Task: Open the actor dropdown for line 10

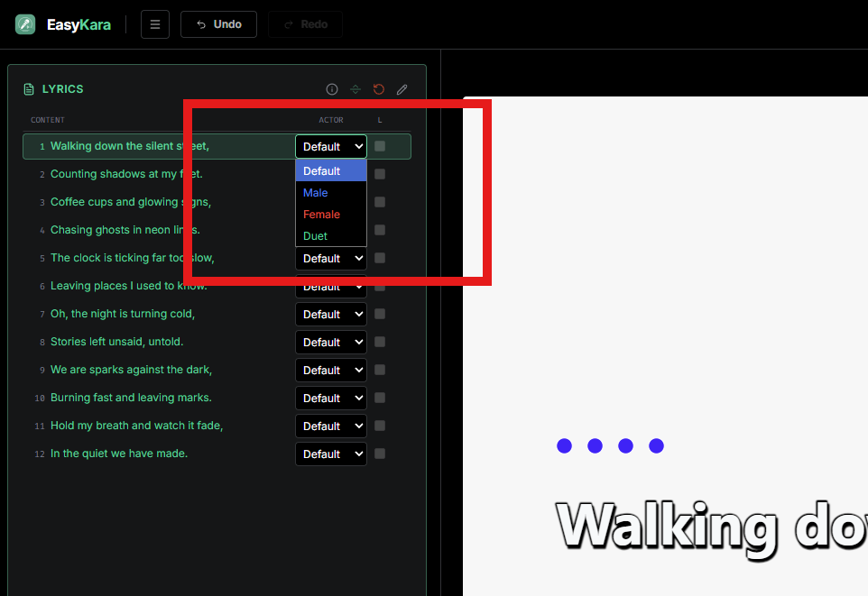Action: tap(331, 398)
